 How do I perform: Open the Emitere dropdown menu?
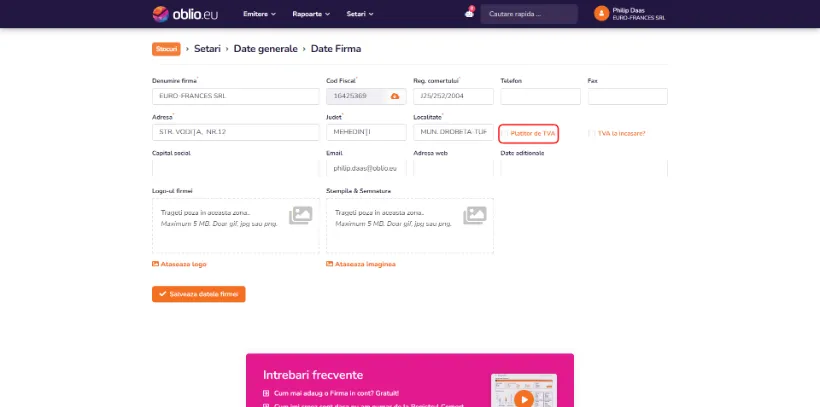(x=259, y=14)
